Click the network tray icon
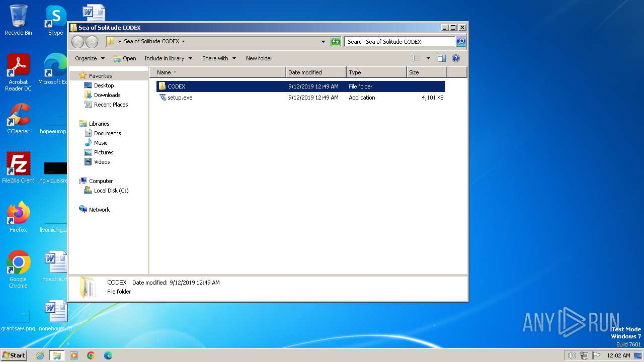The image size is (644, 362). pyautogui.click(x=584, y=355)
